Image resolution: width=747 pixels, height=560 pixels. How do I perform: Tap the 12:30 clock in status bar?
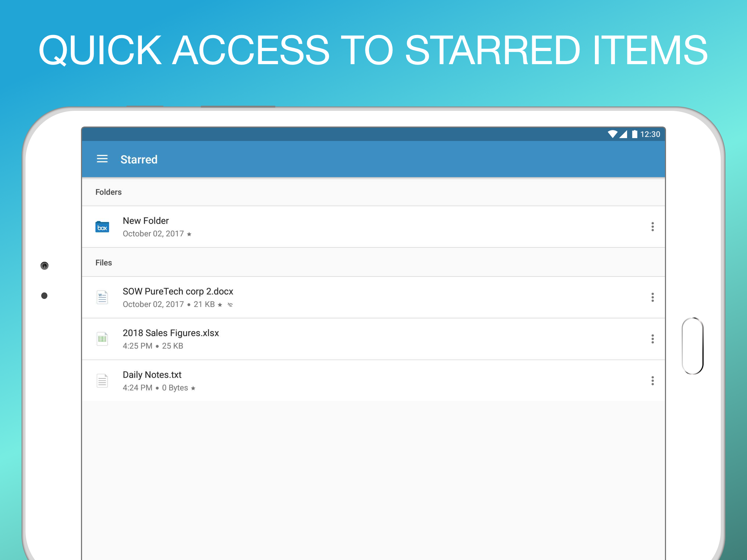click(x=650, y=134)
